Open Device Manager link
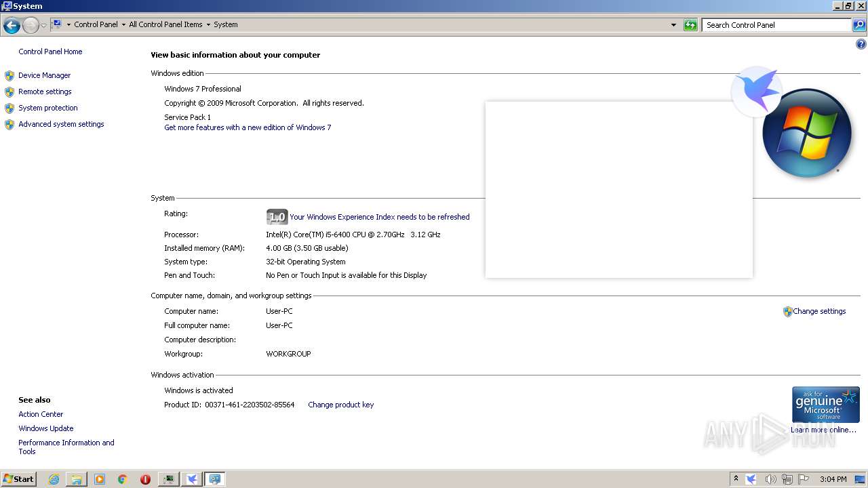868x488 pixels. tap(44, 75)
